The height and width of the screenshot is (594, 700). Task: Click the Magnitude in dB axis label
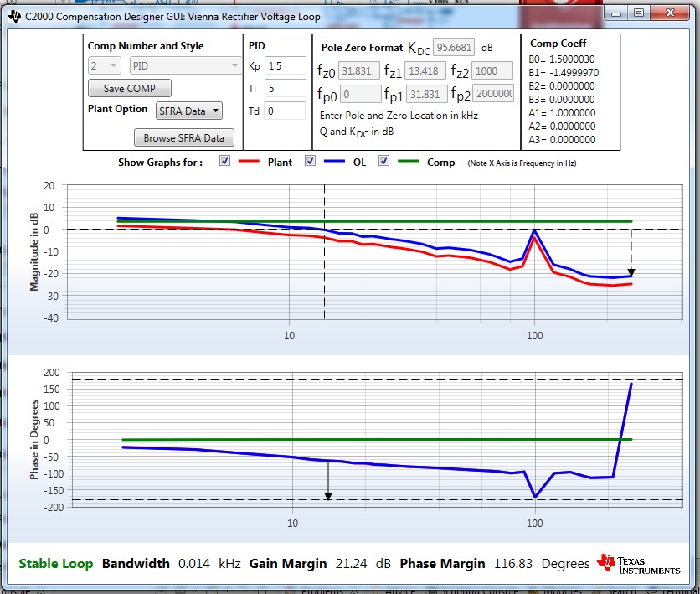pyautogui.click(x=34, y=252)
